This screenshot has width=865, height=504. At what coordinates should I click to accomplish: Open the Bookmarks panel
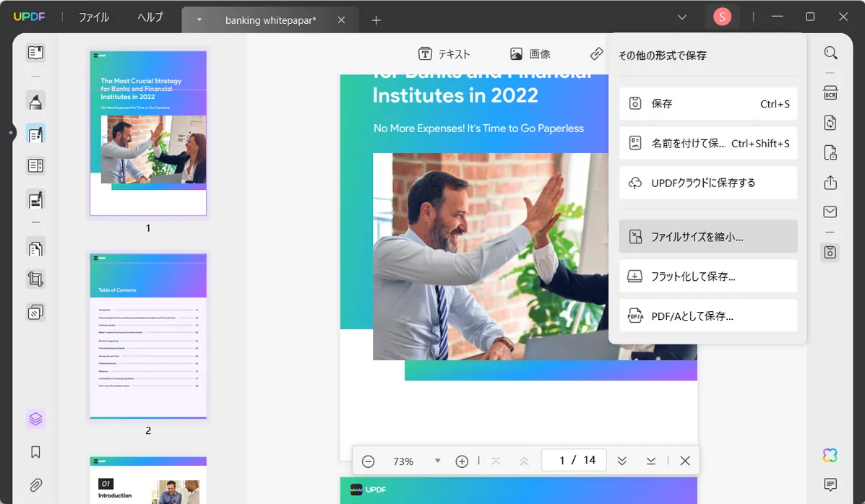tap(36, 452)
